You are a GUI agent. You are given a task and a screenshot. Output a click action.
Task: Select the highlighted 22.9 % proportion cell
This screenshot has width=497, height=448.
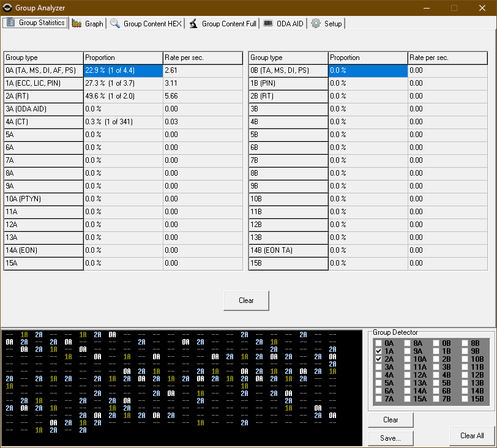click(123, 70)
